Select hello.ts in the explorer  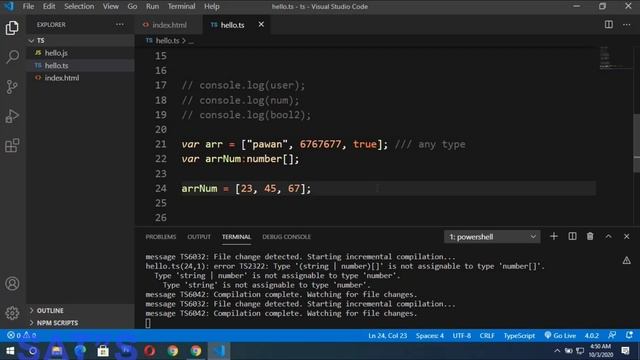(x=80, y=65)
